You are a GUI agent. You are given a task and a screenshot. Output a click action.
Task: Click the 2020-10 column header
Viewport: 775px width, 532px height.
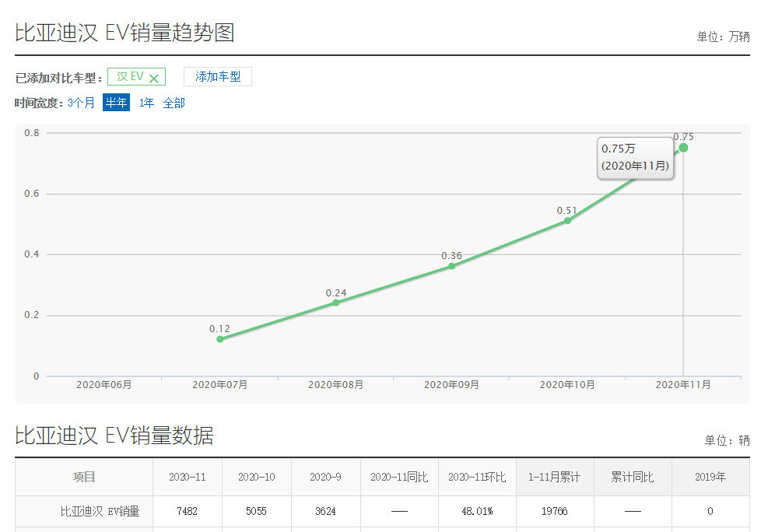coord(257,477)
